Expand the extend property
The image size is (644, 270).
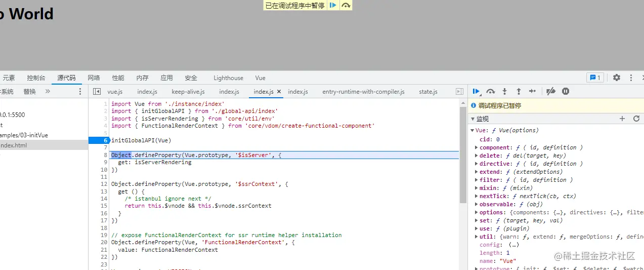coord(477,172)
